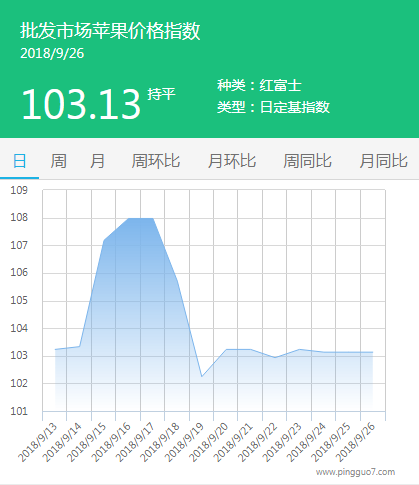The height and width of the screenshot is (485, 419).
Task: Open the 月环比 tab
Action: [x=232, y=161]
